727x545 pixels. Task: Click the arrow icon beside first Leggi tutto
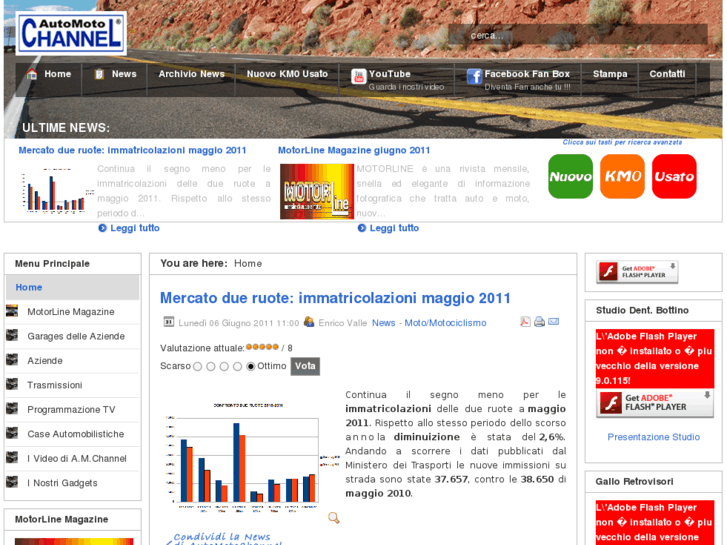tap(102, 228)
